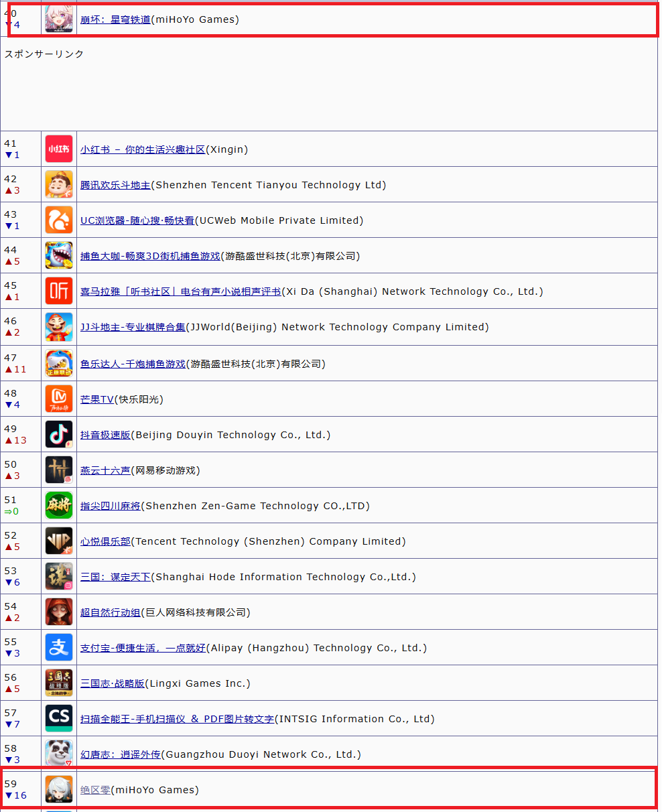Click rank 57 cell with ▼7
The image size is (662, 812).
click(x=21, y=718)
